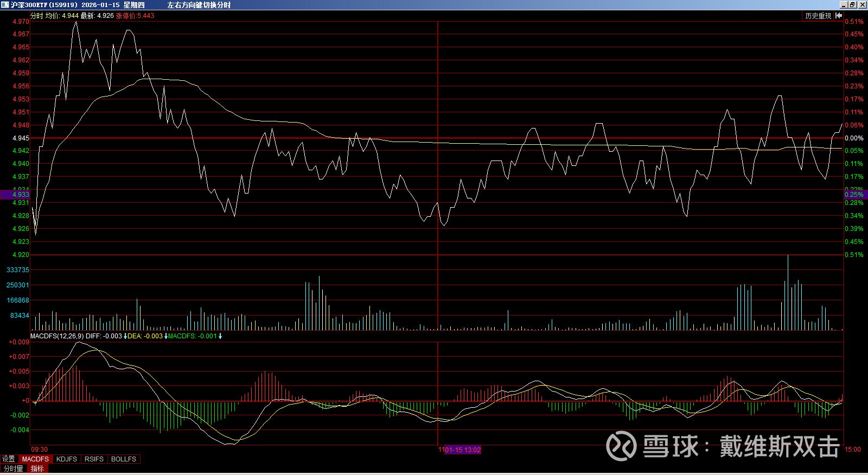Switch to the RSIFS indicator tab
Screen dimensions: 868x475
94,459
